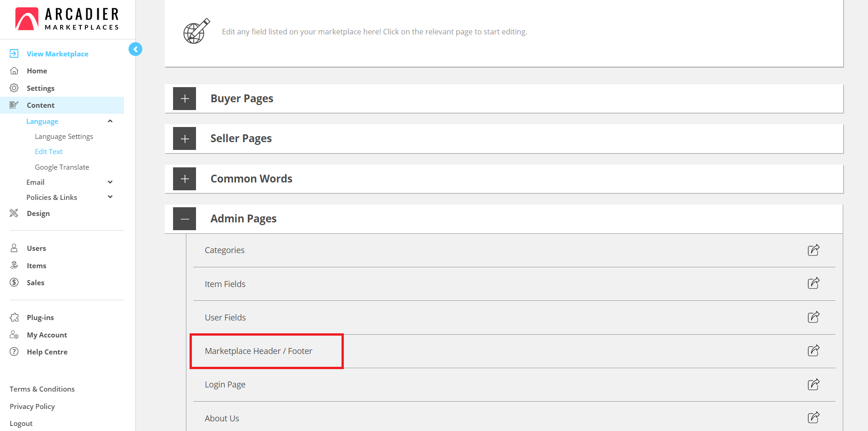The width and height of the screenshot is (868, 431).
Task: Click the Buyer Pages heading
Action: pos(242,99)
